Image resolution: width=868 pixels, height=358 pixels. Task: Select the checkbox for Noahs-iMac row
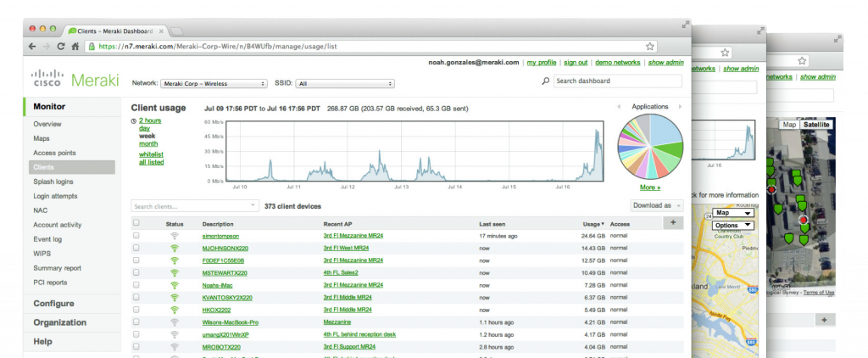136,285
